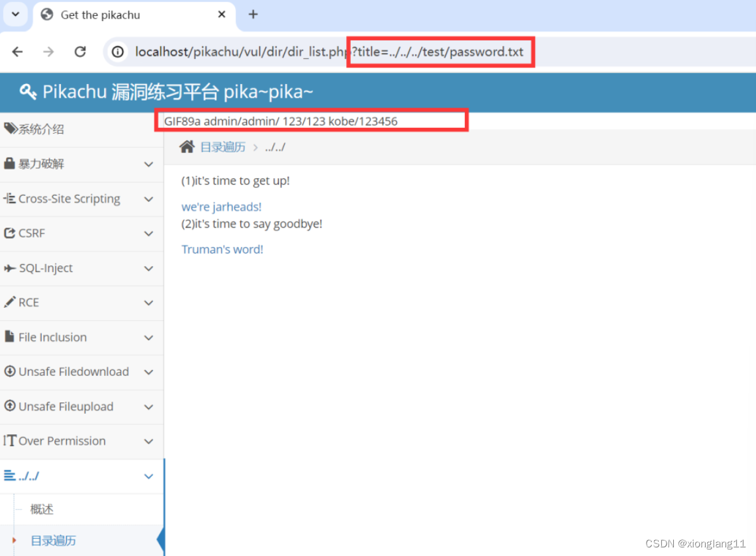Expand the Over Permission chevron
This screenshot has height=556, width=756.
coord(148,441)
